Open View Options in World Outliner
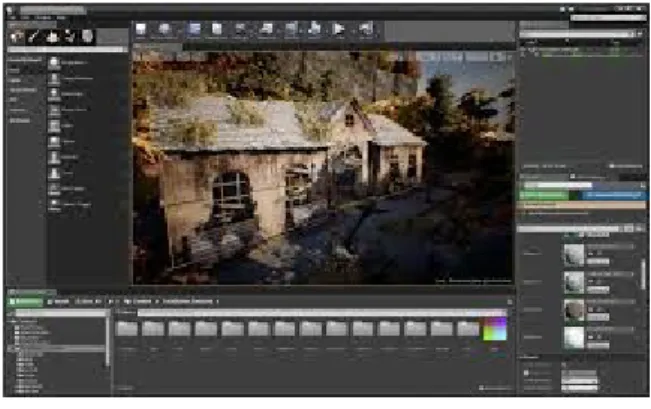This screenshot has width=651, height=409. coord(626,166)
